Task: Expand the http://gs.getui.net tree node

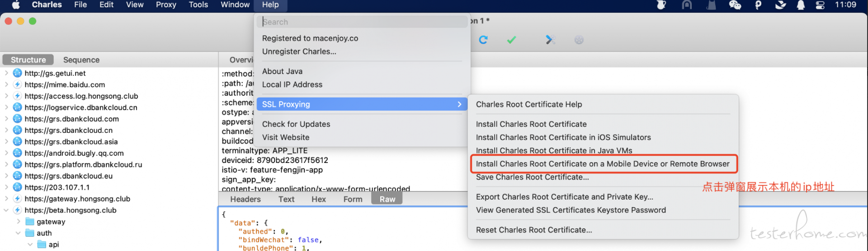Action: 6,73
